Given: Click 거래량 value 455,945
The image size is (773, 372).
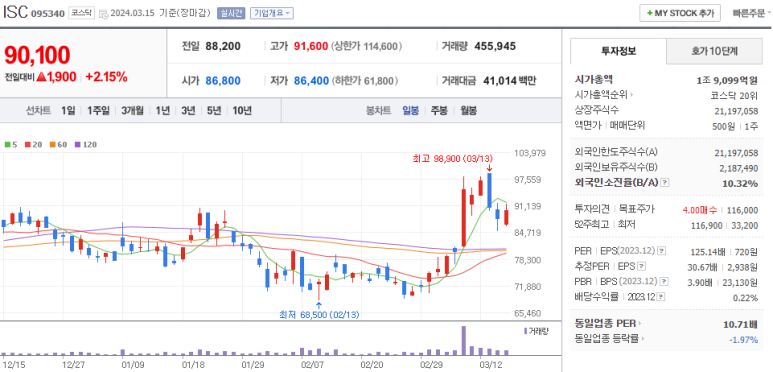Looking at the screenshot, I should click(x=495, y=46).
